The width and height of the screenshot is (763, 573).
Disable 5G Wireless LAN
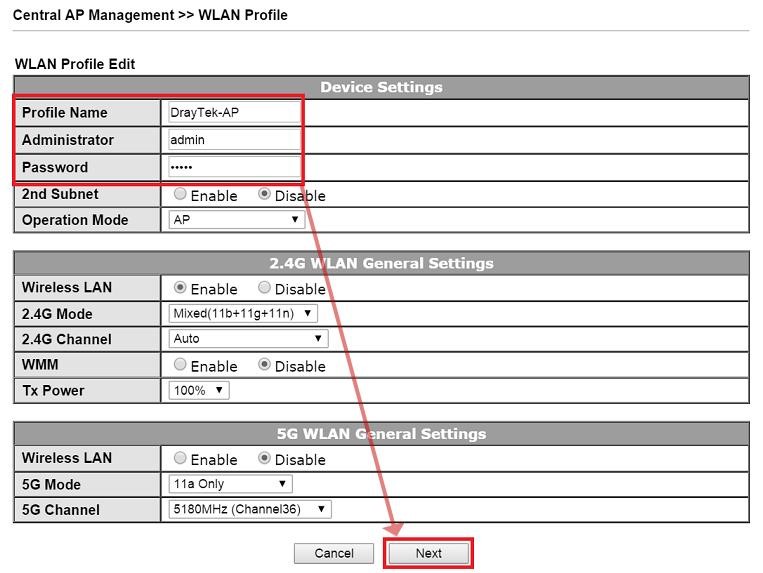click(265, 459)
